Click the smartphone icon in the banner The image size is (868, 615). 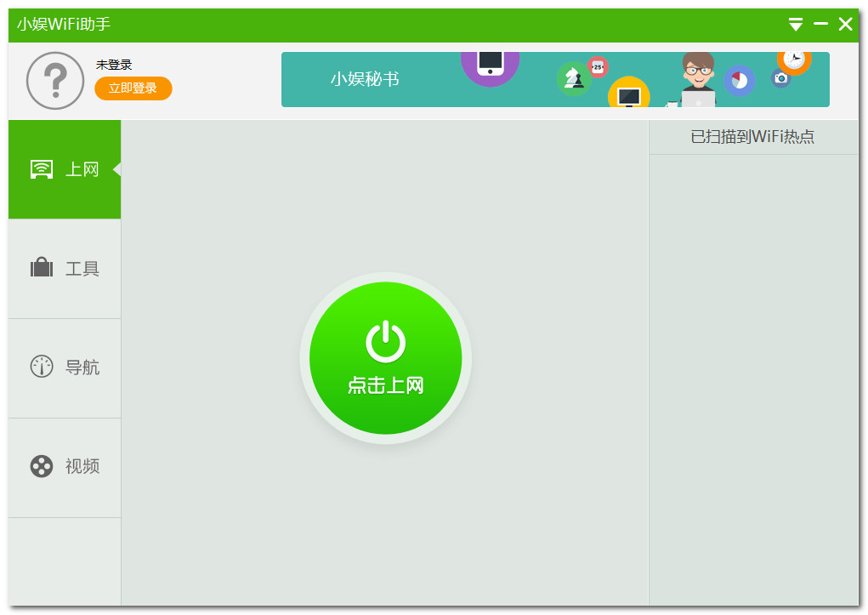coord(491,63)
